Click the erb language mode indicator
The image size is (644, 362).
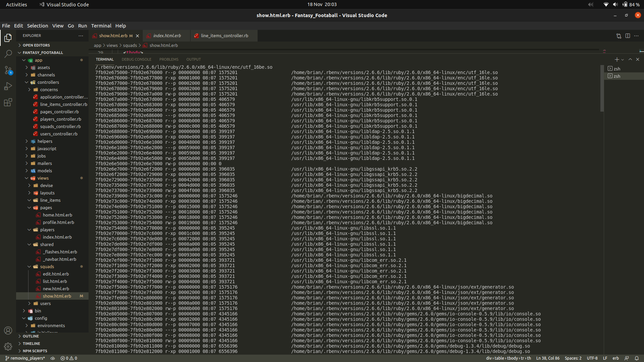[615, 358]
